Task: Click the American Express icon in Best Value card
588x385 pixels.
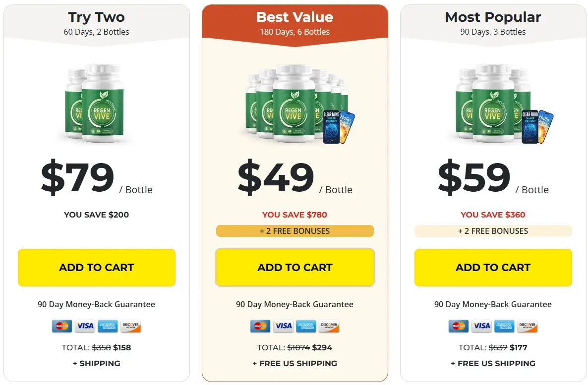Action: tap(306, 326)
